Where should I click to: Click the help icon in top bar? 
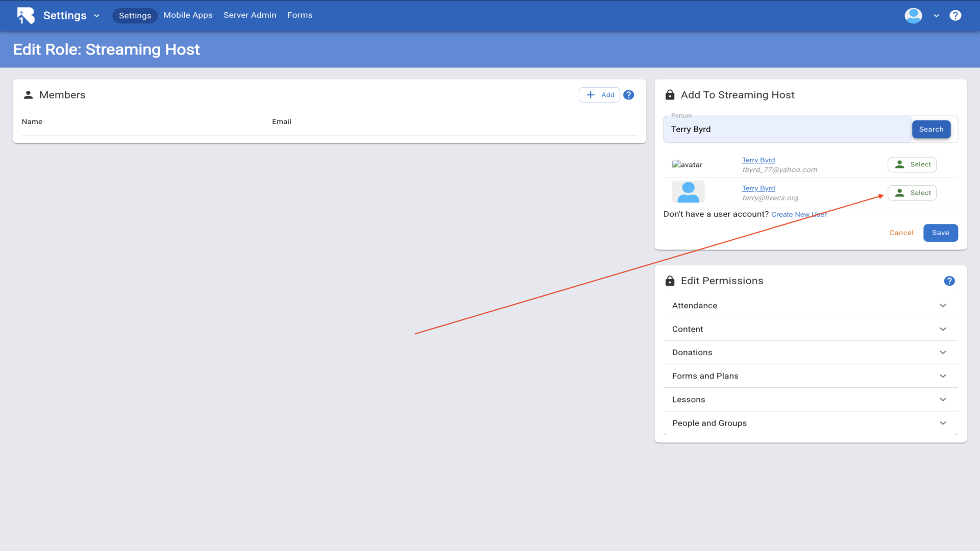click(x=955, y=15)
